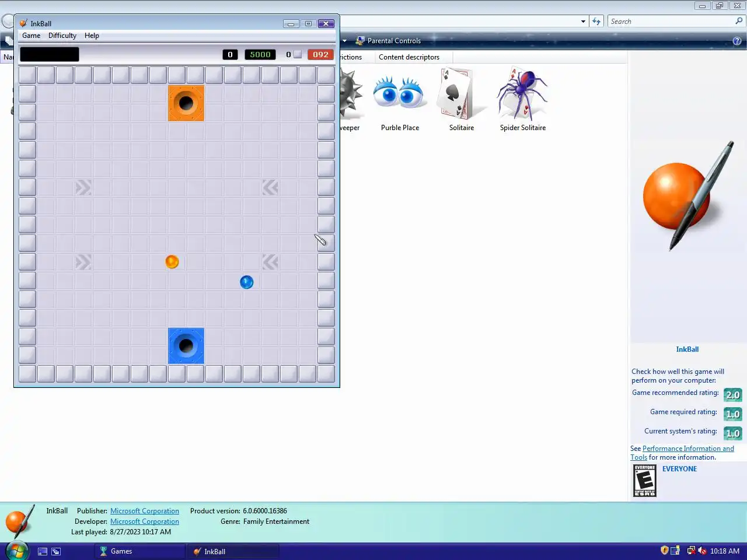Click the Games window Search field
This screenshot has width=747, height=560.
[x=671, y=22]
